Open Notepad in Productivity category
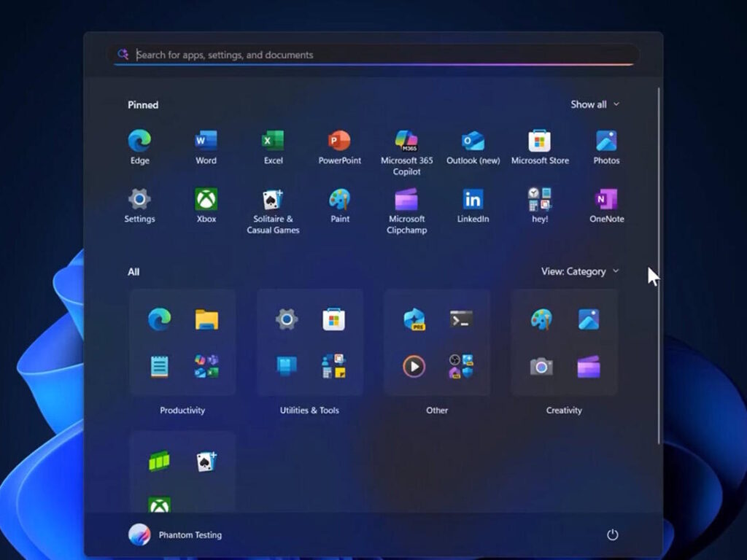The width and height of the screenshot is (747, 560). [159, 367]
